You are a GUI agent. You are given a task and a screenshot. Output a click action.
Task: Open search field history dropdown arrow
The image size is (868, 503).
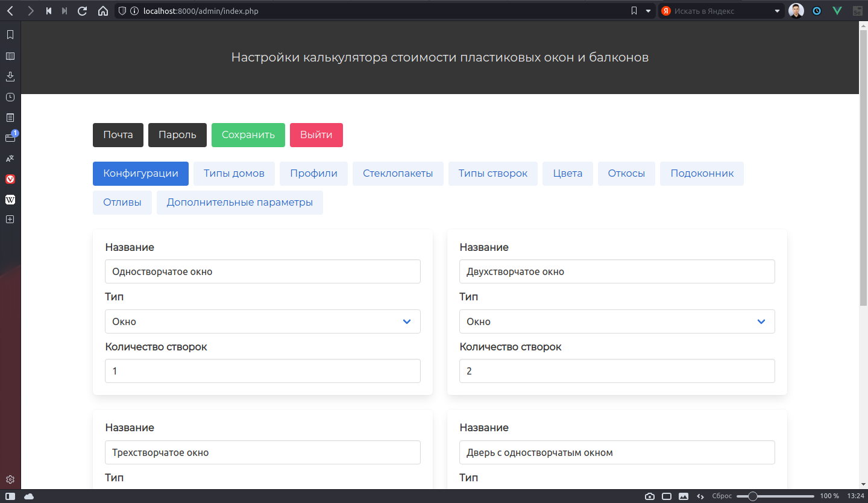pyautogui.click(x=778, y=11)
